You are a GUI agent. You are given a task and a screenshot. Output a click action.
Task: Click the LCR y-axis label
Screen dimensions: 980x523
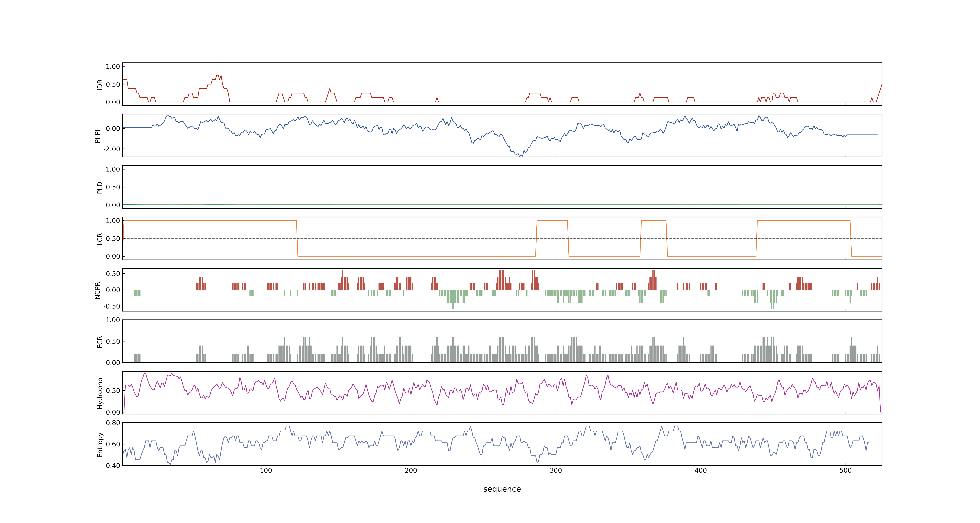pyautogui.click(x=100, y=239)
